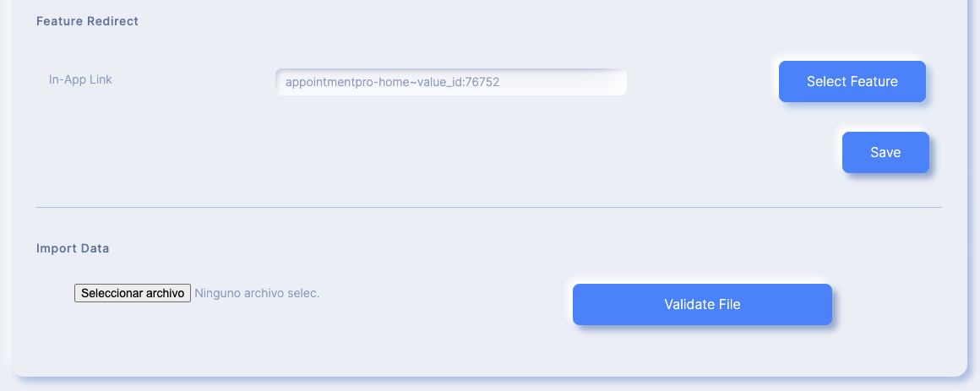This screenshot has height=391, width=980.
Task: Validate the imported data file
Action: coord(703,304)
